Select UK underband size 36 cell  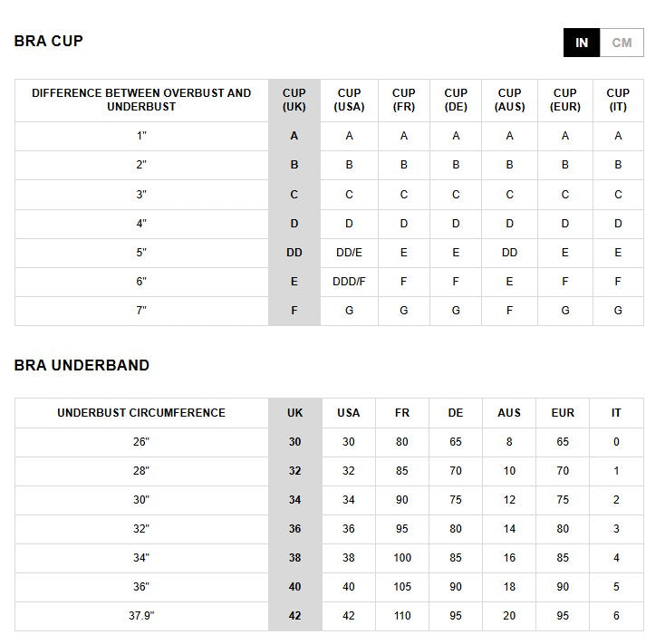[295, 529]
